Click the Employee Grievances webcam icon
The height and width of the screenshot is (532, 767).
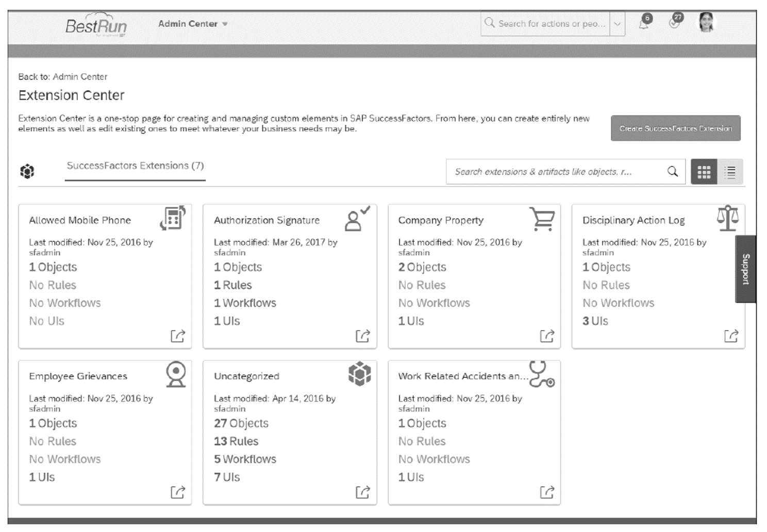point(176,374)
